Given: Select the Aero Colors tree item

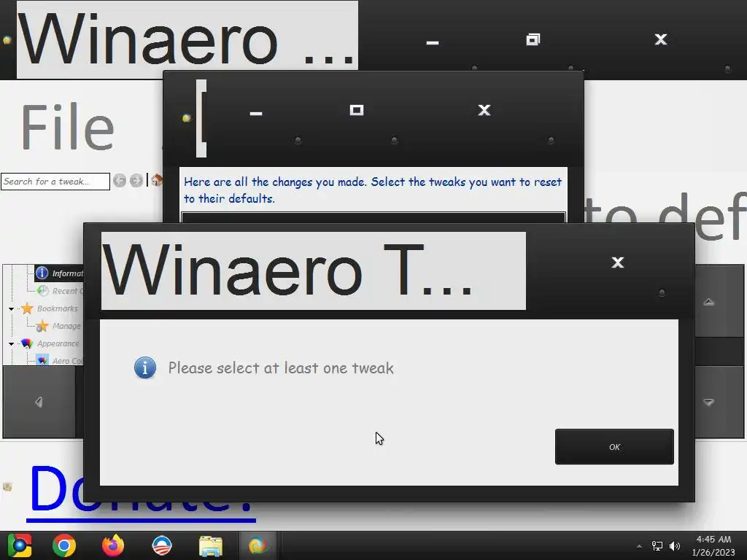Looking at the screenshot, I should click(x=68, y=361).
